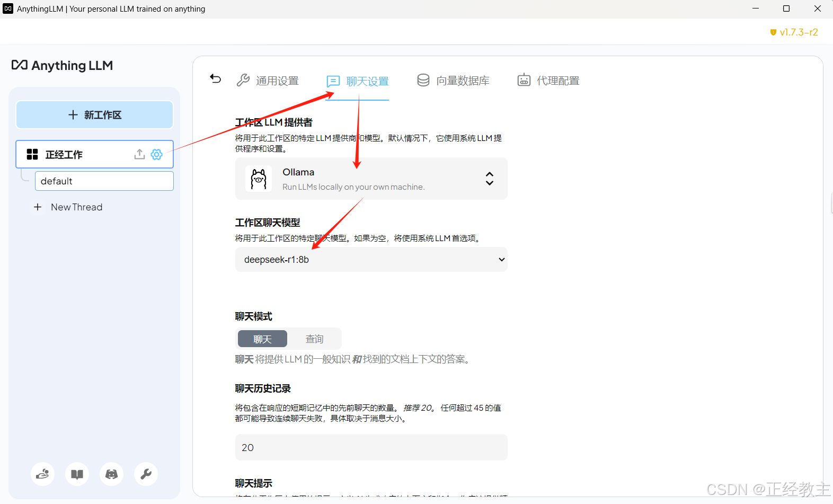Switch to the 聊天设置 tab
This screenshot has height=504, width=833.
click(x=357, y=81)
